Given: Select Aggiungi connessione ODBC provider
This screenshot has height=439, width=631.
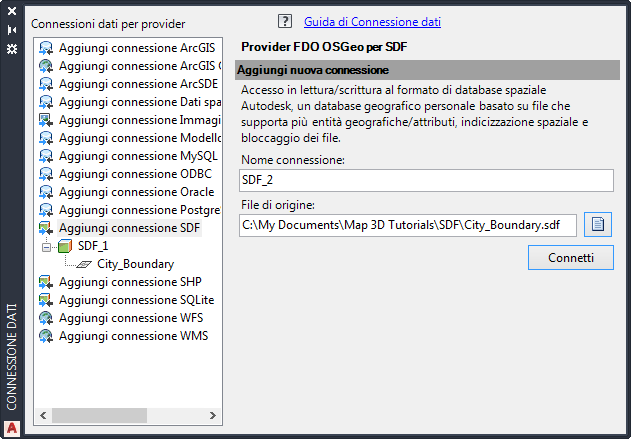Looking at the screenshot, I should coord(135,174).
